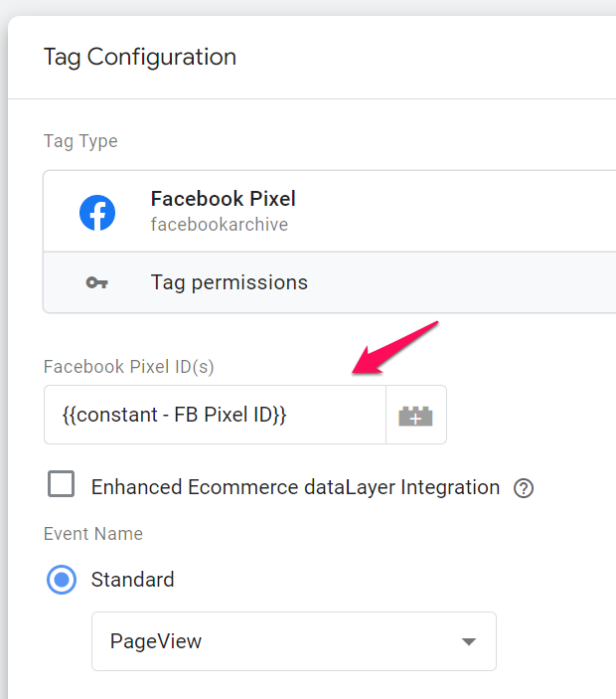Open the PageView event dropdown

293,641
